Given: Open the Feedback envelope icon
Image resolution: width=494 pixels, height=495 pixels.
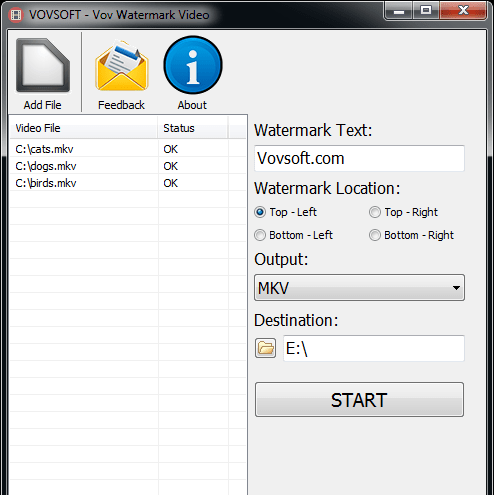Looking at the screenshot, I should coord(121,65).
